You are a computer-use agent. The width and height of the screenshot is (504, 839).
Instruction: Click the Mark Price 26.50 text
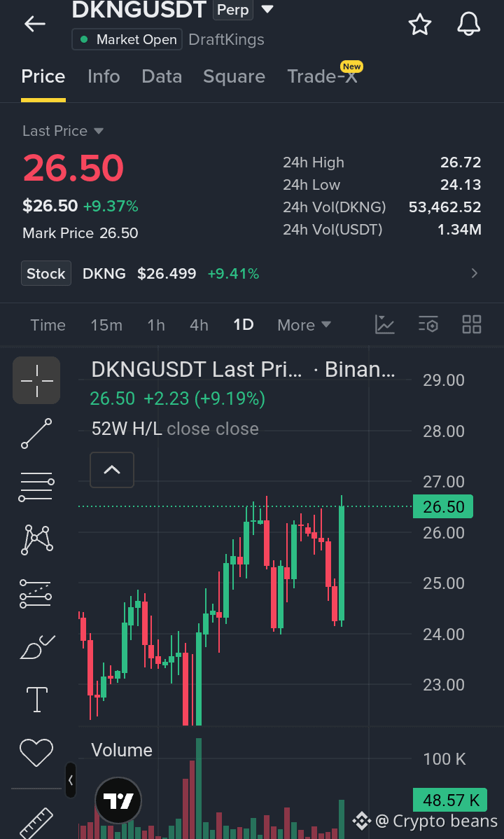(x=80, y=233)
